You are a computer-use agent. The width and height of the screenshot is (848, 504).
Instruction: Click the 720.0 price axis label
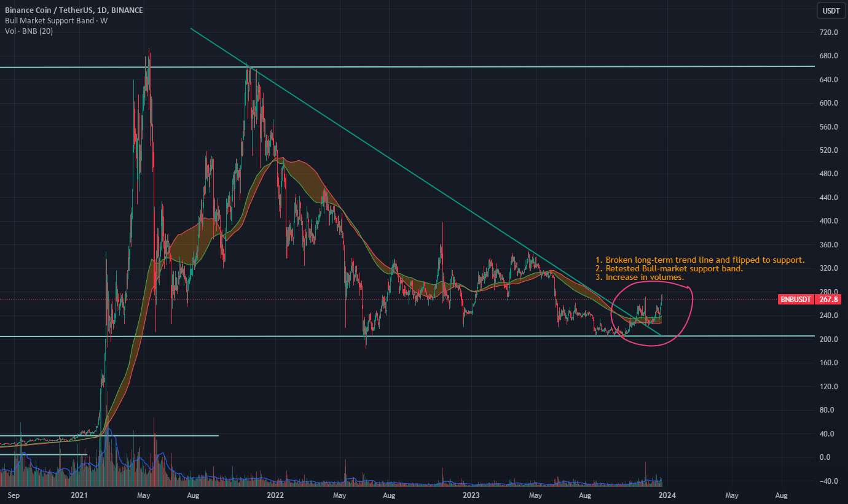830,32
